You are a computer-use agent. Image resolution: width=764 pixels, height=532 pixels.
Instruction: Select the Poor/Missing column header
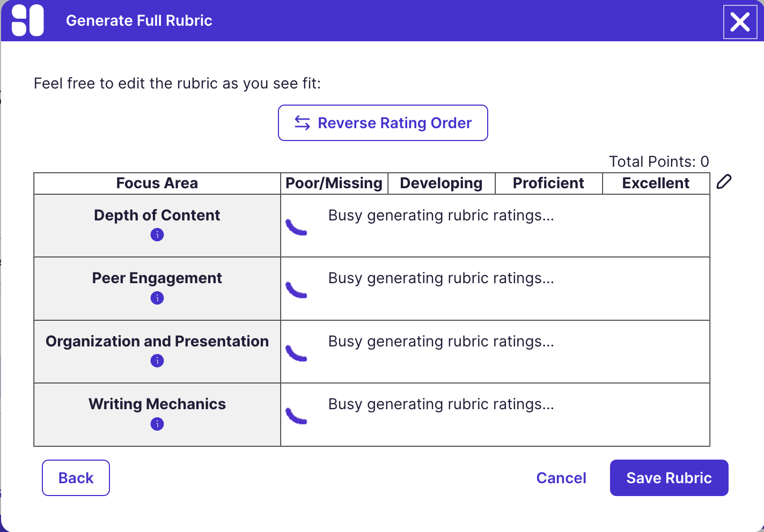click(x=334, y=183)
